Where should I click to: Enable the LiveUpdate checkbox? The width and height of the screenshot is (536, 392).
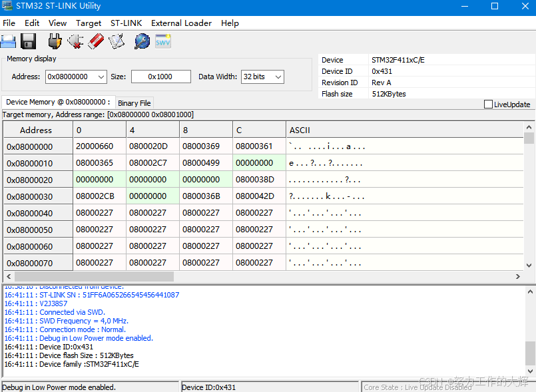488,104
